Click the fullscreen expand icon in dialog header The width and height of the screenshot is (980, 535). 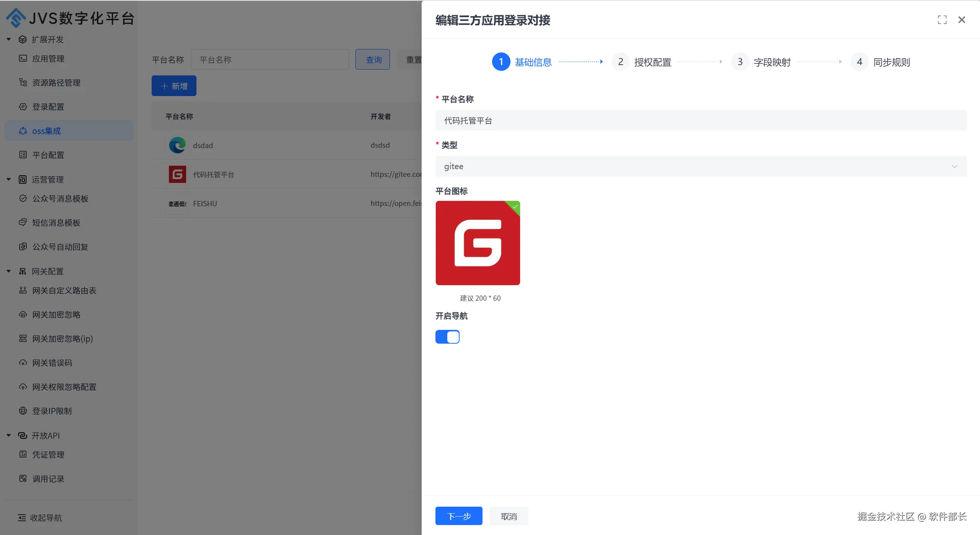tap(942, 20)
